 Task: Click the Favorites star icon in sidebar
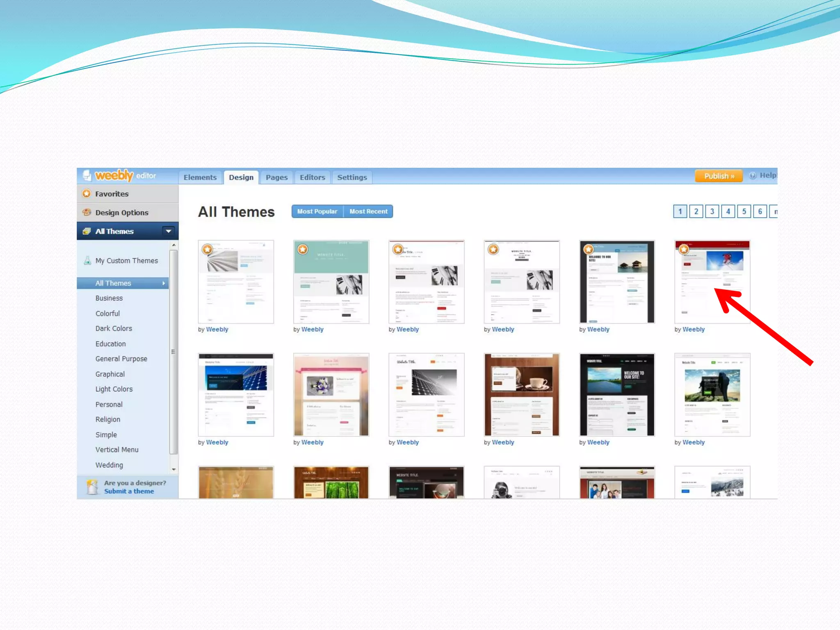(87, 194)
